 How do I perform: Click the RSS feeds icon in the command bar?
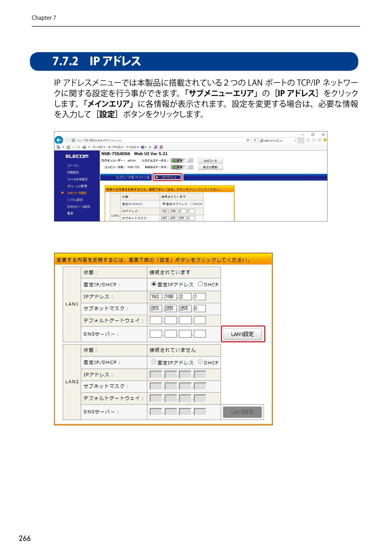click(68, 147)
